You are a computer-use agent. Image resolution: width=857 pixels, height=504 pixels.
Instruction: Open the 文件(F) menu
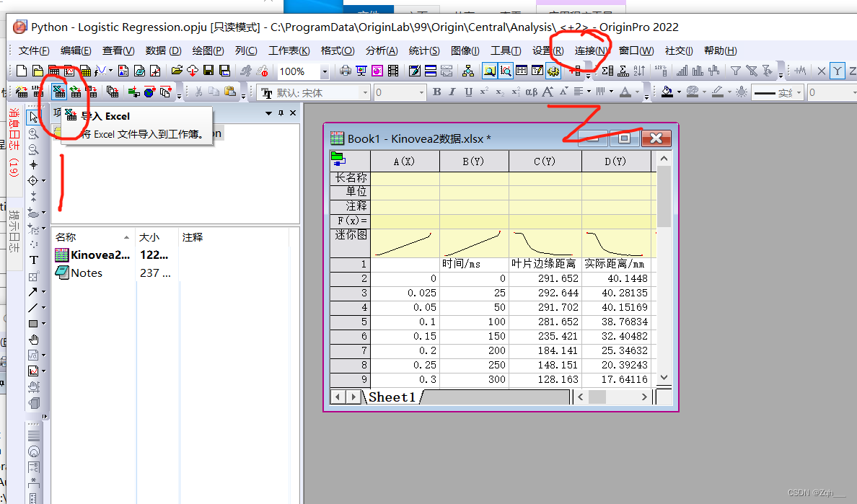[33, 50]
